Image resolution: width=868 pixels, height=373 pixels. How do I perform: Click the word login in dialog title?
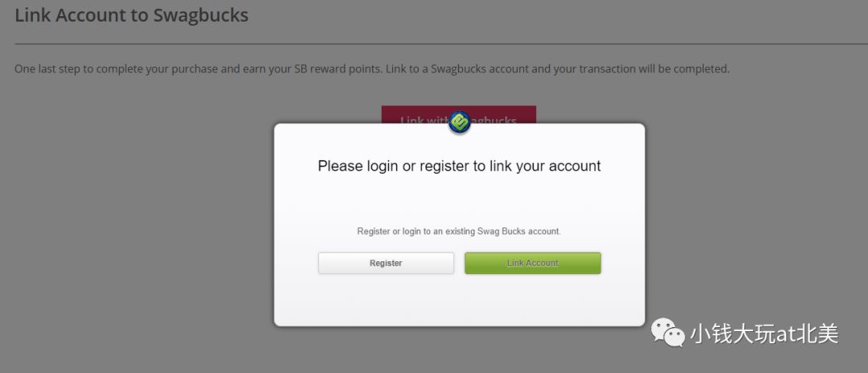(x=383, y=166)
